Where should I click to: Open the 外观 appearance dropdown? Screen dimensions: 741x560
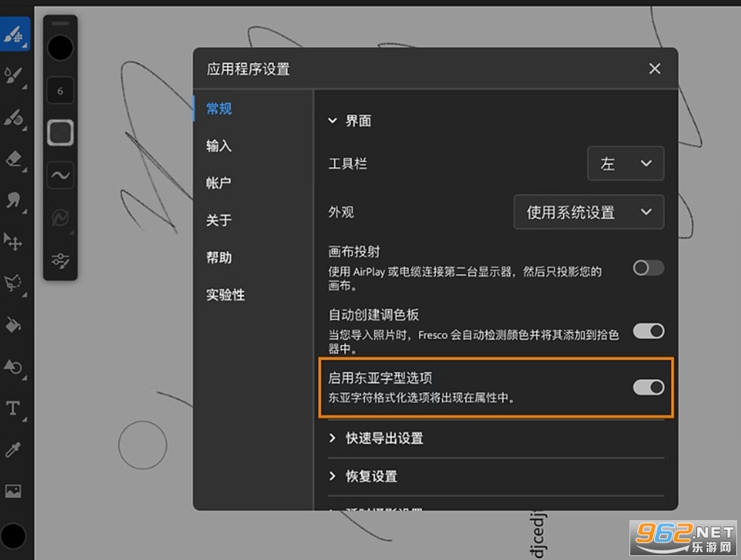click(589, 212)
